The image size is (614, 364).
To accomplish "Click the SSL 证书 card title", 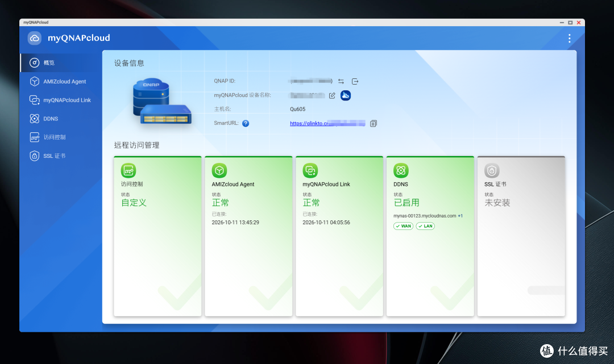I will [495, 184].
